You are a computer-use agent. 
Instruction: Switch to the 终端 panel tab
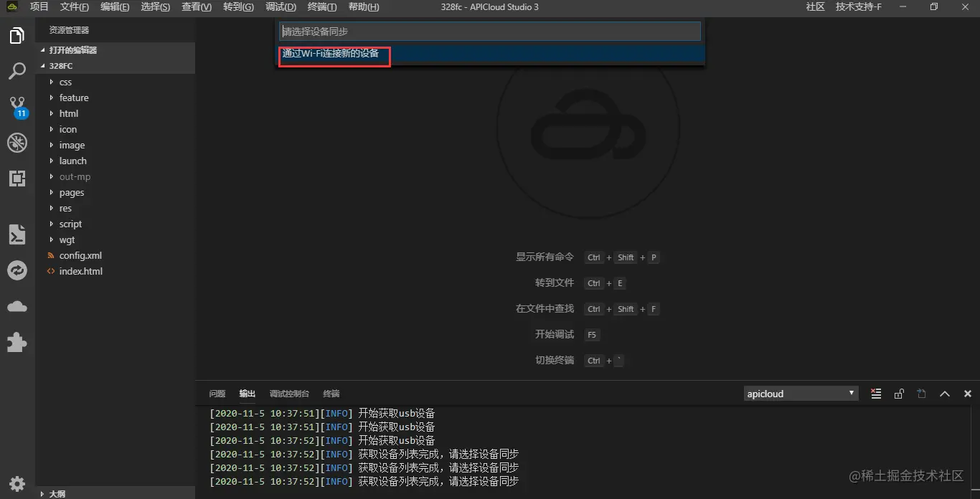pyautogui.click(x=331, y=394)
